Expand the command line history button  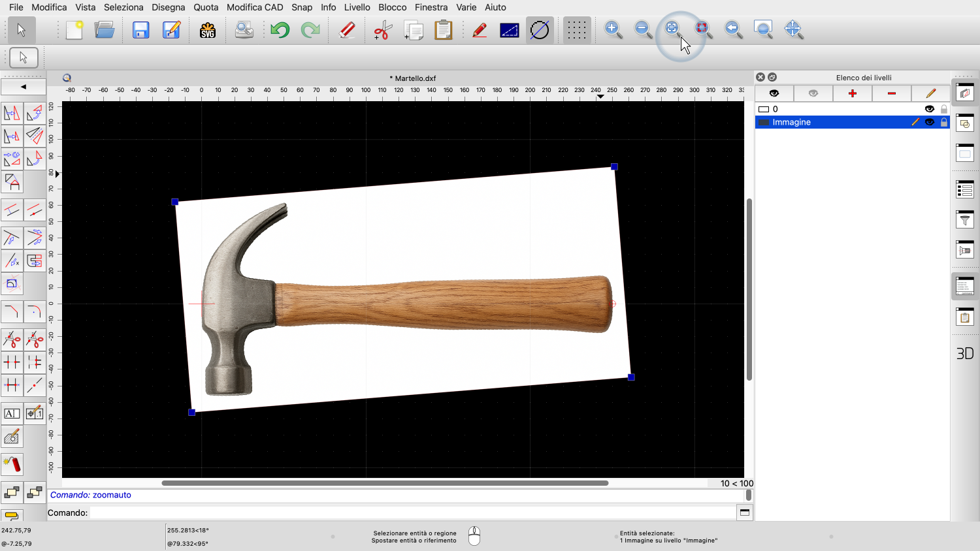tap(745, 512)
